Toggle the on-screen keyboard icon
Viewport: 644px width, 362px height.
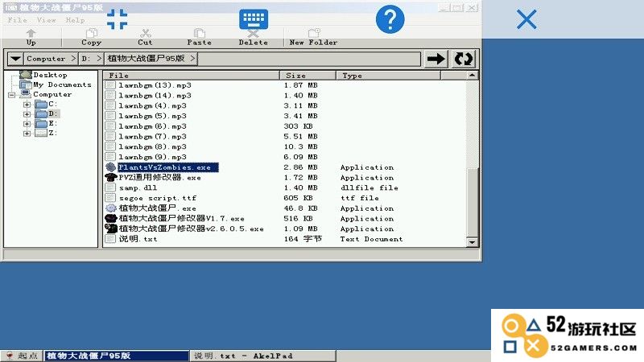point(254,19)
